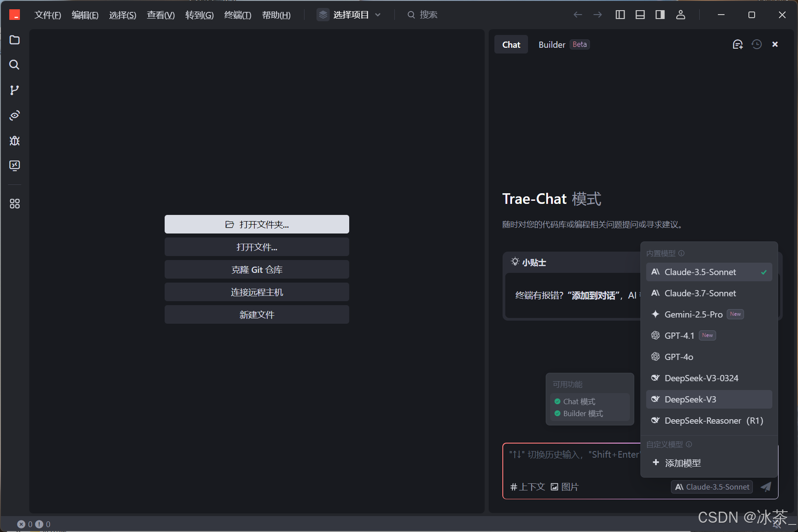
Task: Click the 图片 image attach button
Action: (x=565, y=487)
